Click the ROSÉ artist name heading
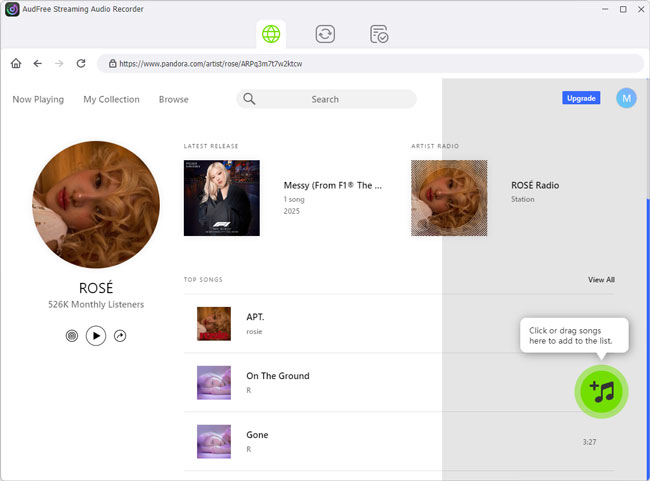Screen dimensions: 650x481 click(x=96, y=288)
